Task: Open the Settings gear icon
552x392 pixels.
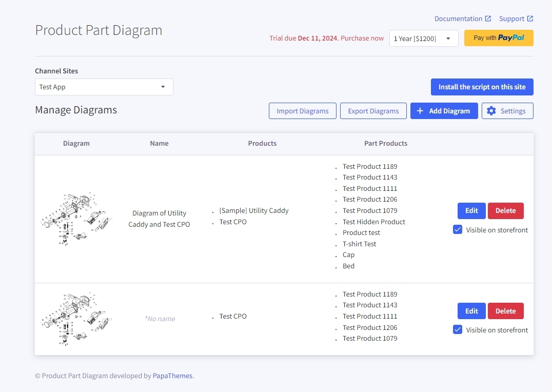Action: 491,111
